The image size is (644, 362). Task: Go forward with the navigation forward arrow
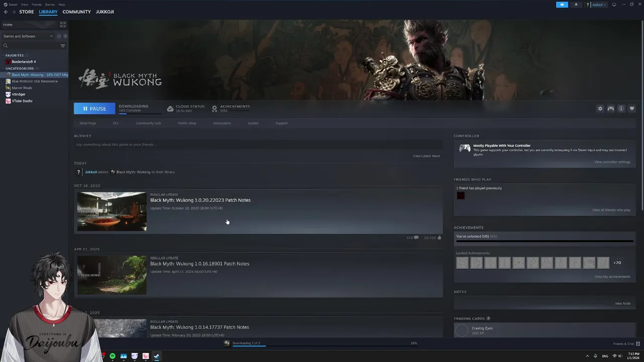point(13,12)
